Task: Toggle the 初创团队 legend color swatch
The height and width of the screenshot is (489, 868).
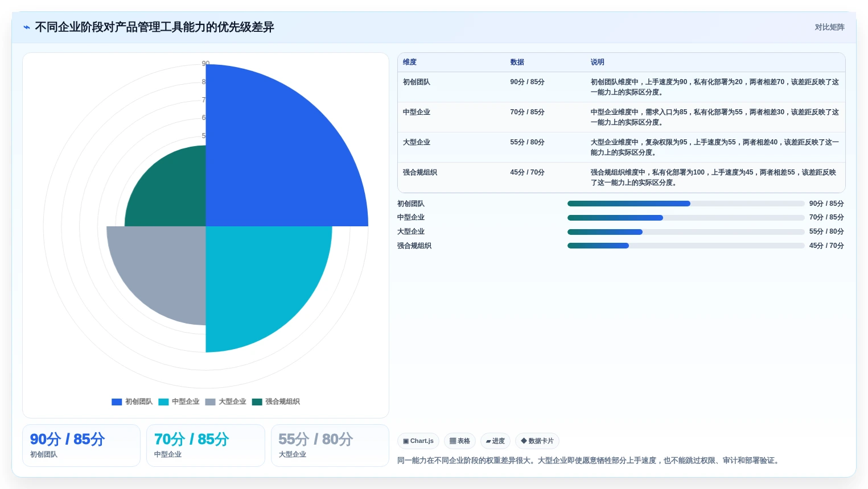Action: pyautogui.click(x=117, y=402)
